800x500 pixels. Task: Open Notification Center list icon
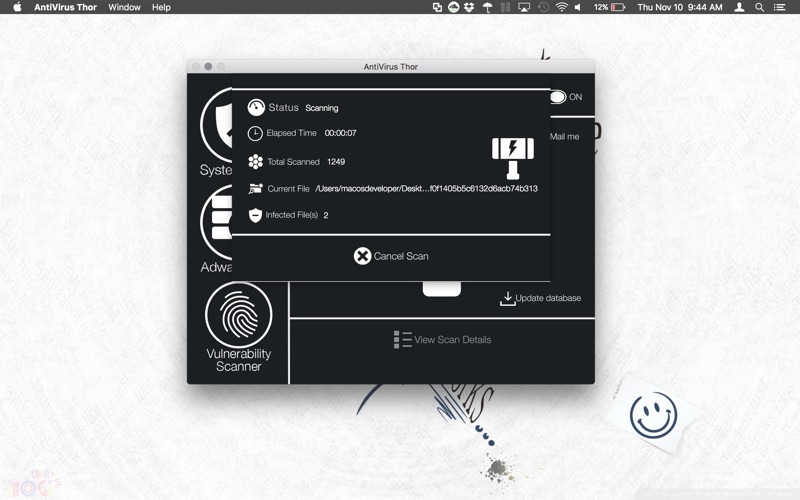779,7
